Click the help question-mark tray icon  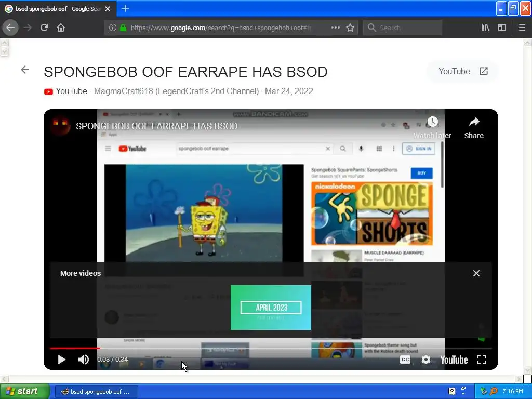[x=451, y=392]
